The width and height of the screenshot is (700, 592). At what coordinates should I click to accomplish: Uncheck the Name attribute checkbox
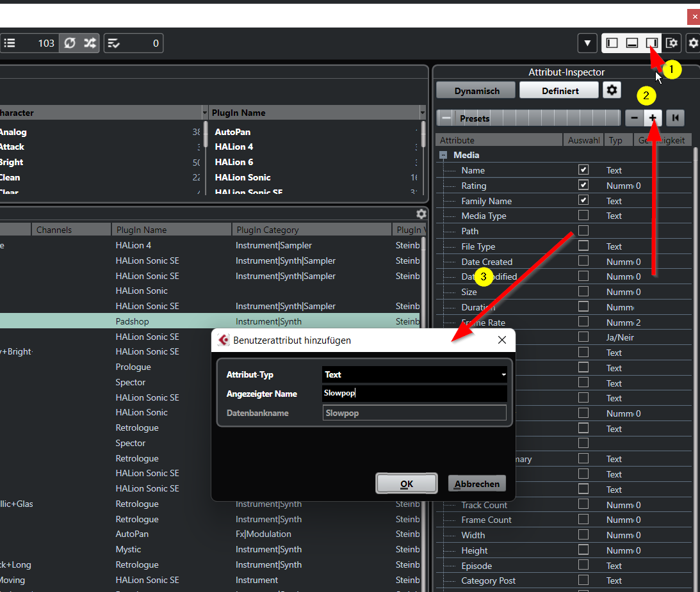click(x=583, y=170)
